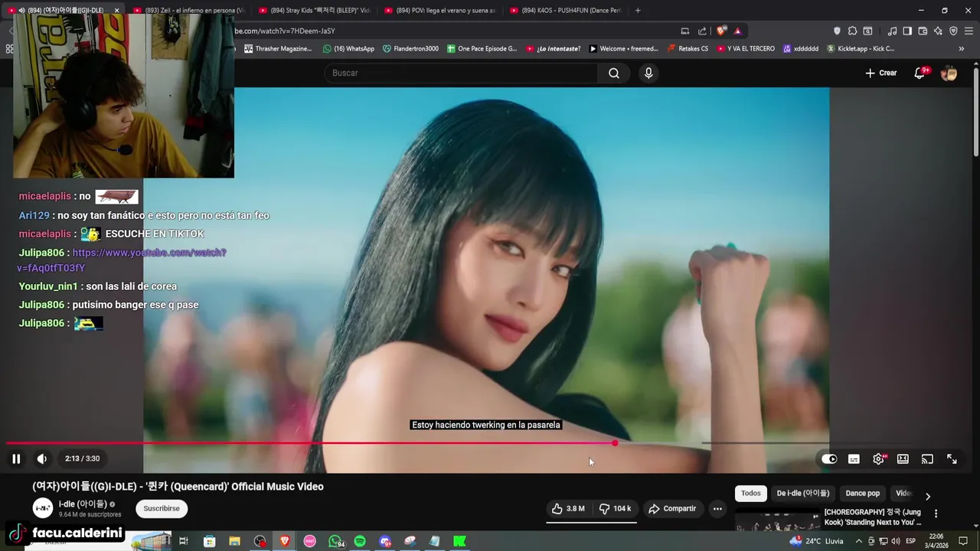This screenshot has height=551, width=980.
Task: Enter fullscreen mode in player
Action: pos(952,459)
